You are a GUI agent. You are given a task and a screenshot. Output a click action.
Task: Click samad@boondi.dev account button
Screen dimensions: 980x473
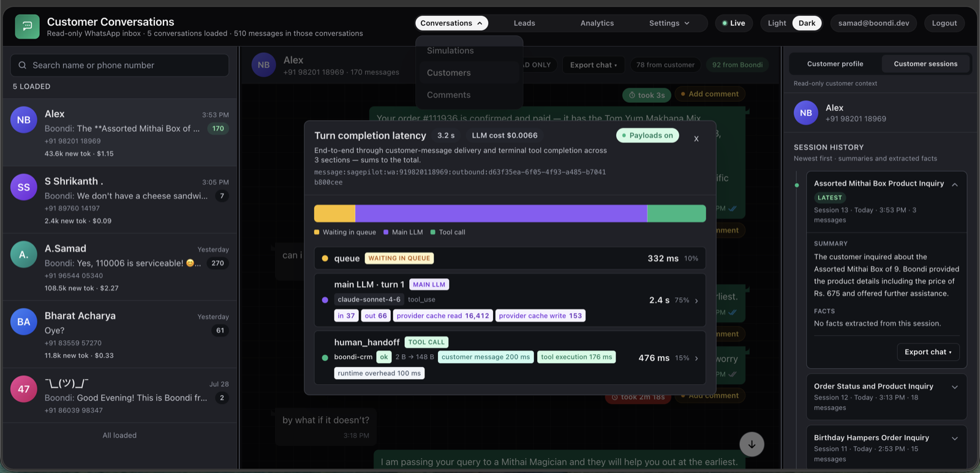click(873, 23)
